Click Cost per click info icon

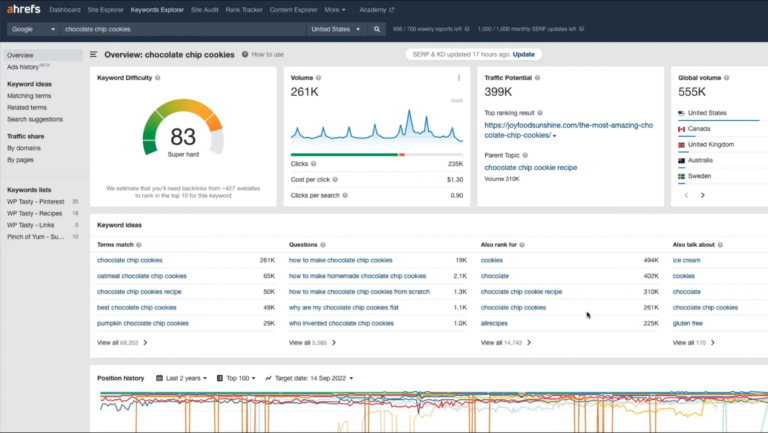click(335, 179)
